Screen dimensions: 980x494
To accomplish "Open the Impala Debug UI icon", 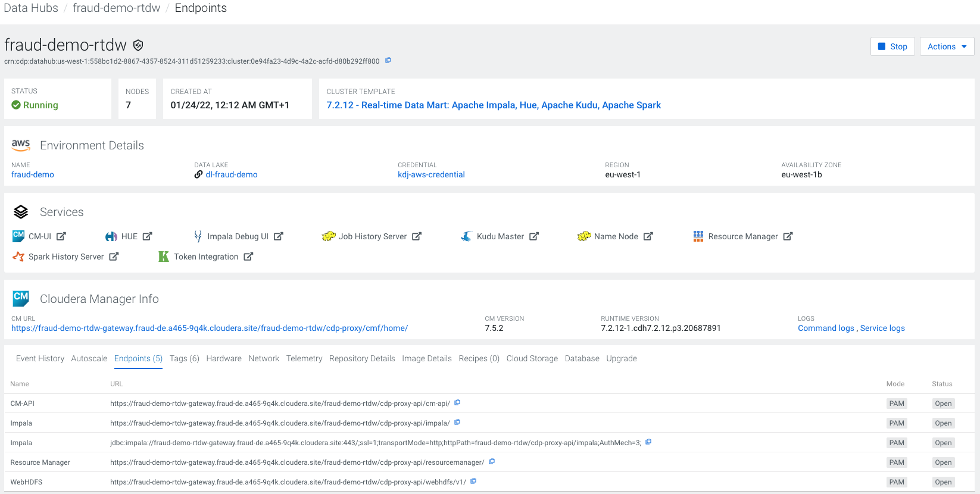I will 198,236.
